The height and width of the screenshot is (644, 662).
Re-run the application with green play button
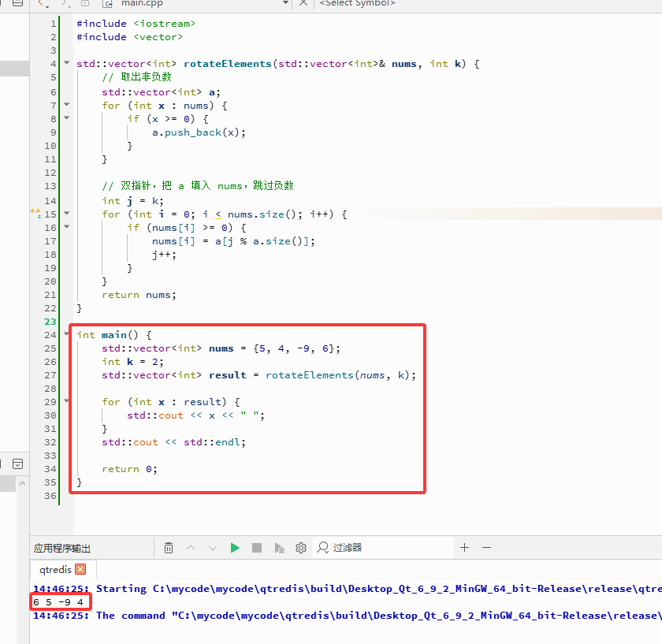(235, 548)
